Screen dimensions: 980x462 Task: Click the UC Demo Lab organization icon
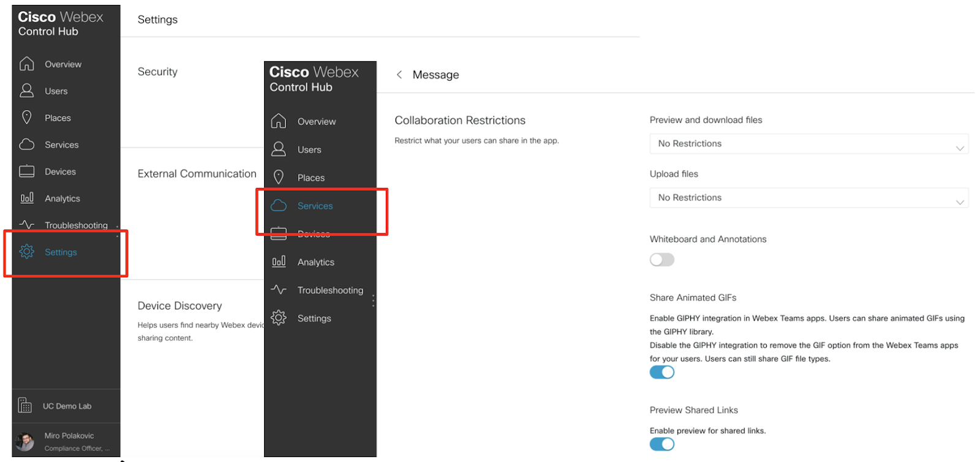click(25, 405)
